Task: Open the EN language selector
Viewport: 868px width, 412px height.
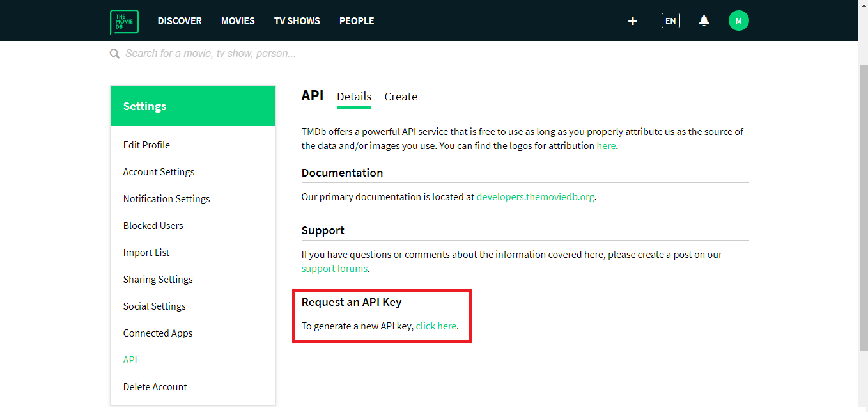Action: pyautogui.click(x=670, y=20)
